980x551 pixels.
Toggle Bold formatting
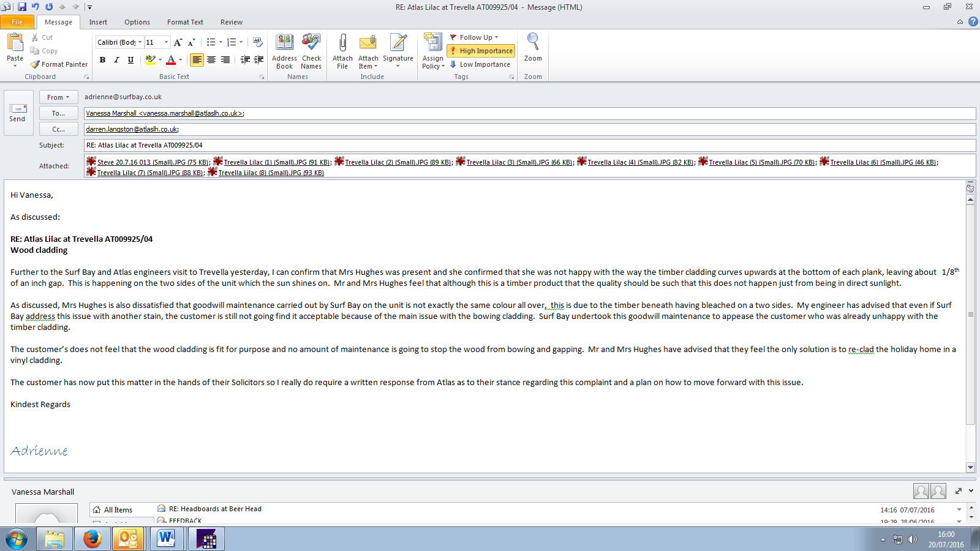[102, 59]
